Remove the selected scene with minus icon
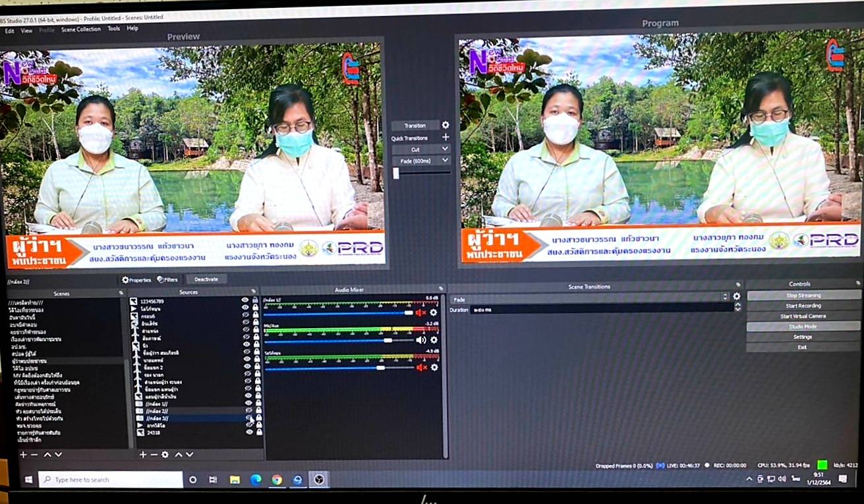Viewport: 864px width, 504px height. pos(34,455)
